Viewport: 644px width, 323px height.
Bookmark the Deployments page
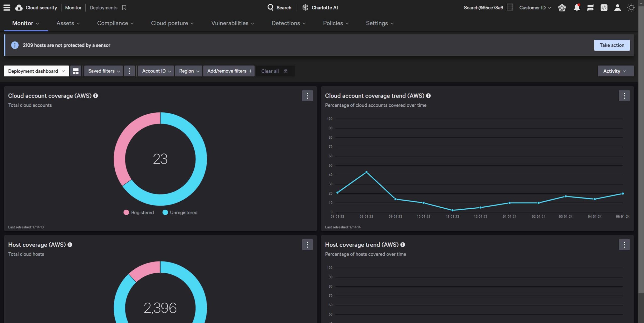tap(124, 8)
